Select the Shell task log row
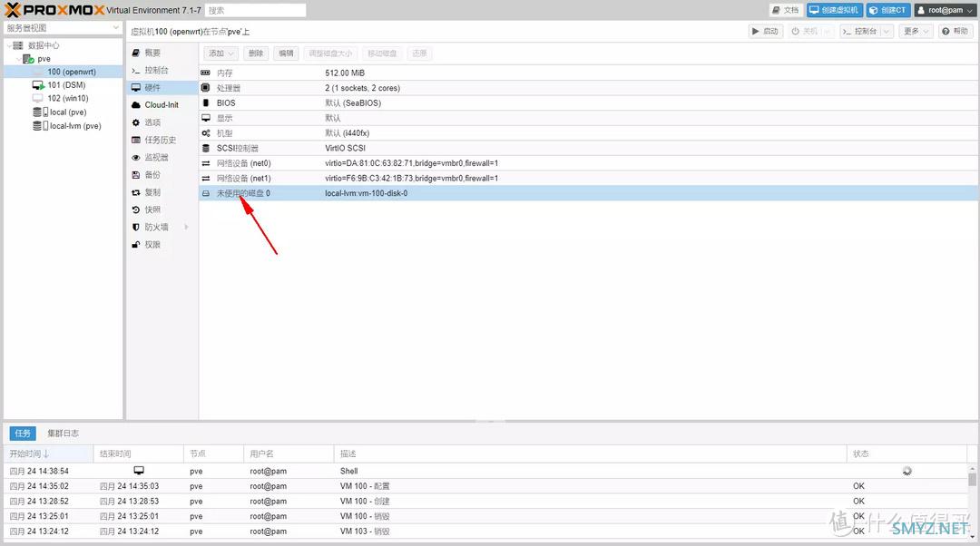980x546 pixels. (486, 471)
